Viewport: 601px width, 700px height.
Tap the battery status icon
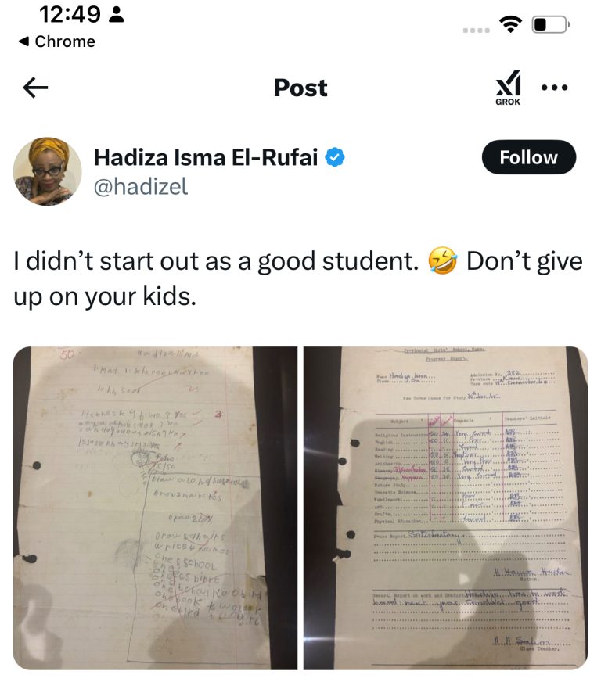coord(551,24)
